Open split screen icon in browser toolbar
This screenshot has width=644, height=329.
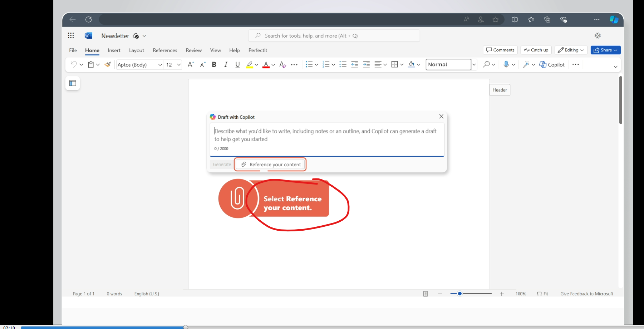[x=515, y=20]
